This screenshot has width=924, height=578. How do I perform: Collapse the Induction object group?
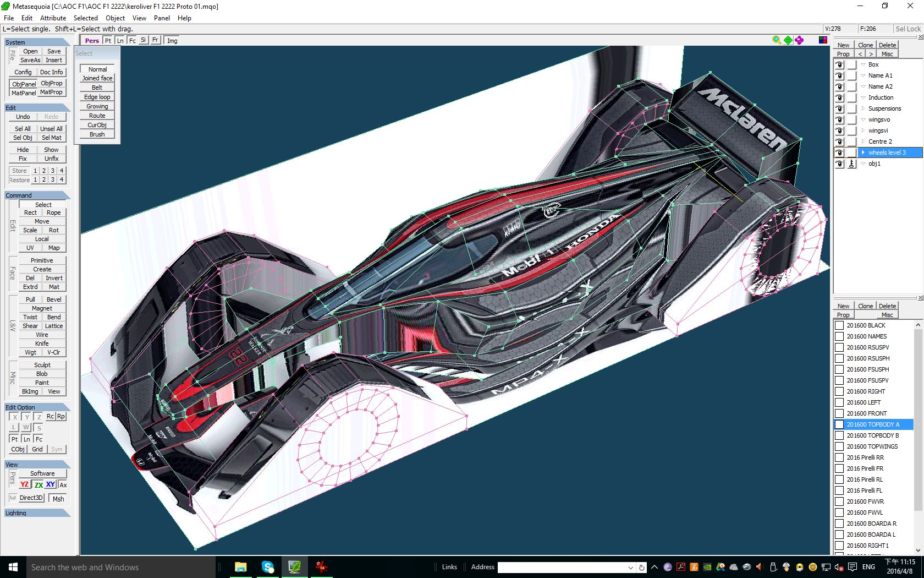pyautogui.click(x=863, y=97)
